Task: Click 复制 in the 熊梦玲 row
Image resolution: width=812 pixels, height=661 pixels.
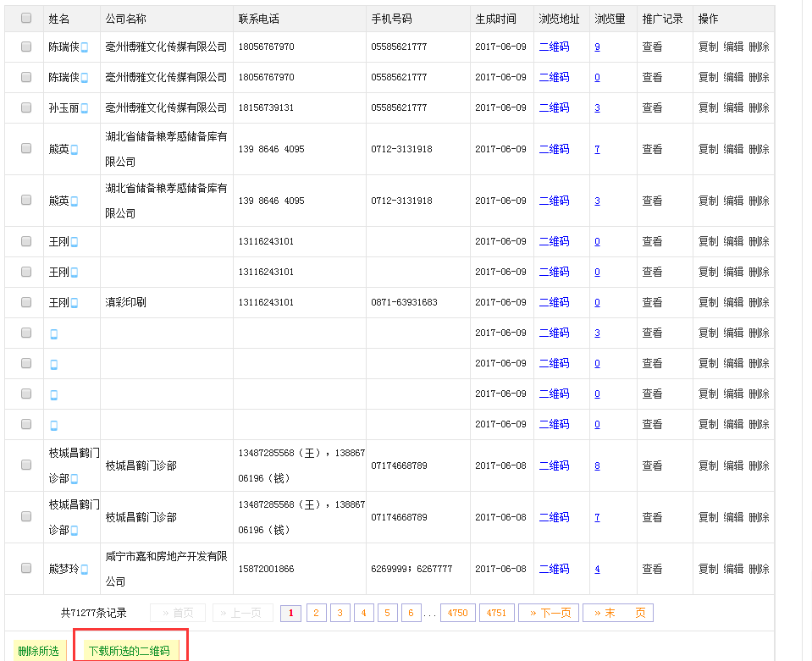Action: pyautogui.click(x=708, y=569)
